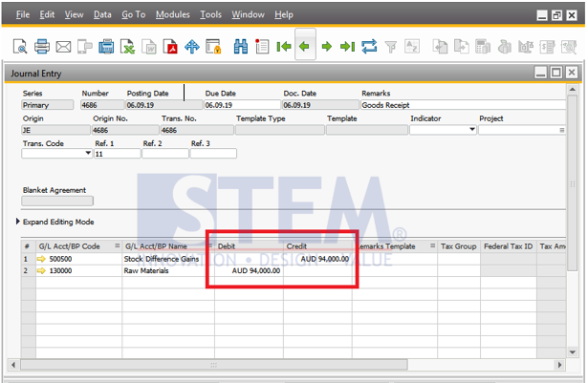Open the Help menu
Screen dimensions: 588x383
click(284, 14)
